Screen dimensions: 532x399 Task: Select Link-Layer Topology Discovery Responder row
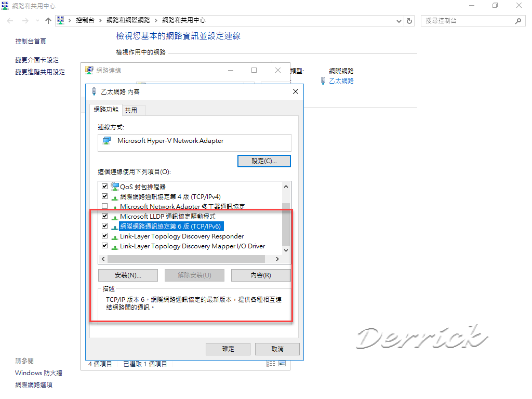181,236
